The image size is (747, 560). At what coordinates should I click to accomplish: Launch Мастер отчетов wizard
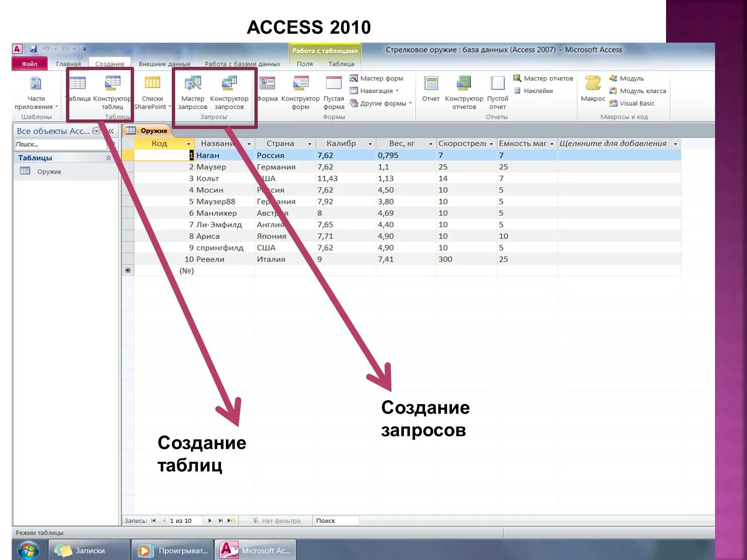pos(543,78)
